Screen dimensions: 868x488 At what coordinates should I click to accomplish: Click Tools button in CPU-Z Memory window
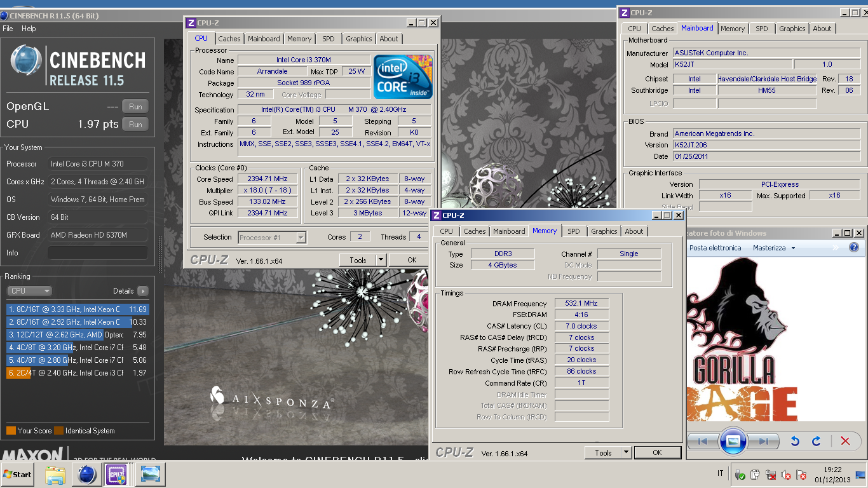pyautogui.click(x=603, y=452)
